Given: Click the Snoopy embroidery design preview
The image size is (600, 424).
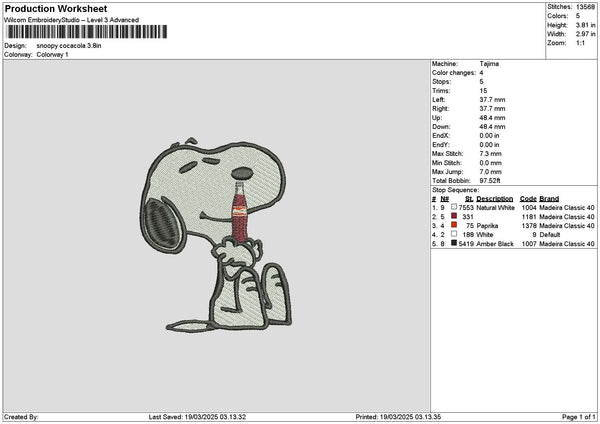Looking at the screenshot, I should click(x=215, y=234).
